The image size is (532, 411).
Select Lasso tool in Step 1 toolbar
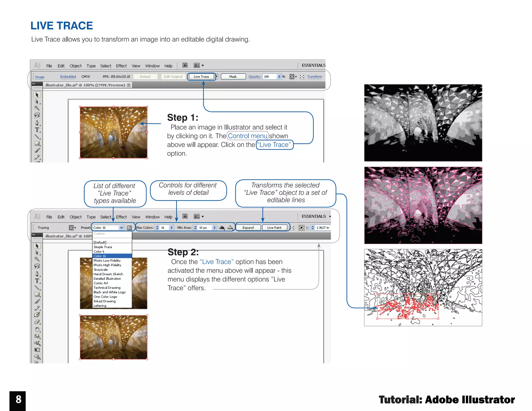tap(37, 115)
